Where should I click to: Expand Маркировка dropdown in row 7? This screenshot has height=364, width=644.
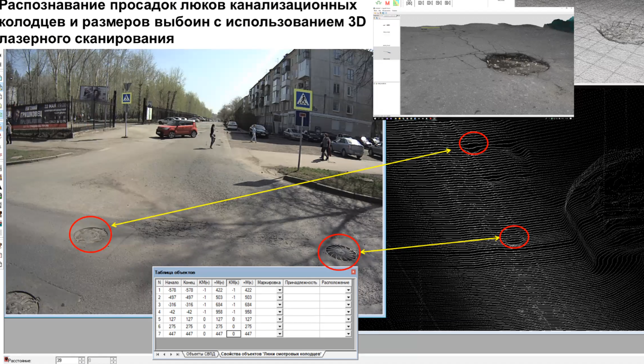(x=279, y=334)
